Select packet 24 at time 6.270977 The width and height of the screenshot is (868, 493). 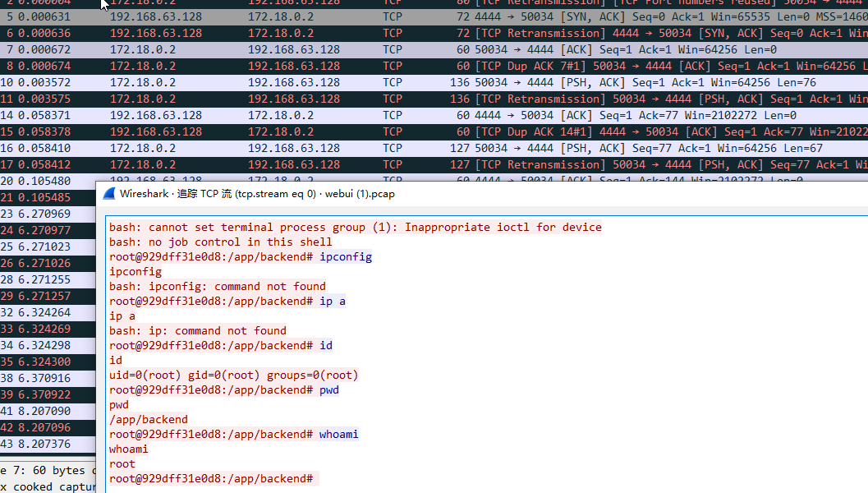48,230
